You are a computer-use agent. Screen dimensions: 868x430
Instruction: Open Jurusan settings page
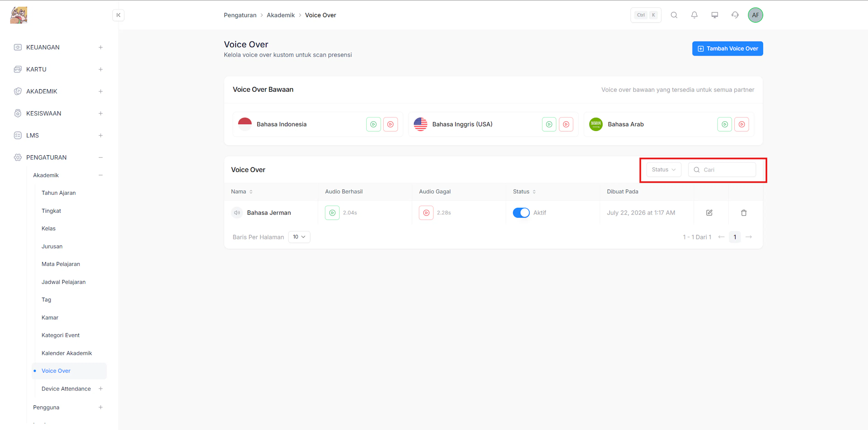point(52,246)
